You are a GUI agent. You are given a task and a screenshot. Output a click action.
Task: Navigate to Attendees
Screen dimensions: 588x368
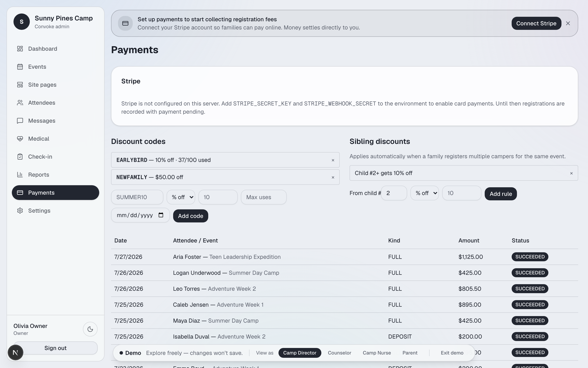[55, 103]
